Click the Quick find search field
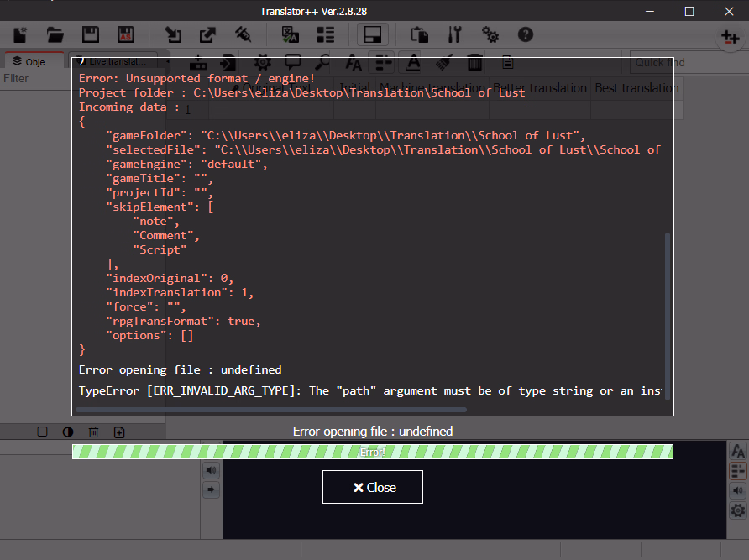Viewport: 749px width, 560px height. coord(685,62)
